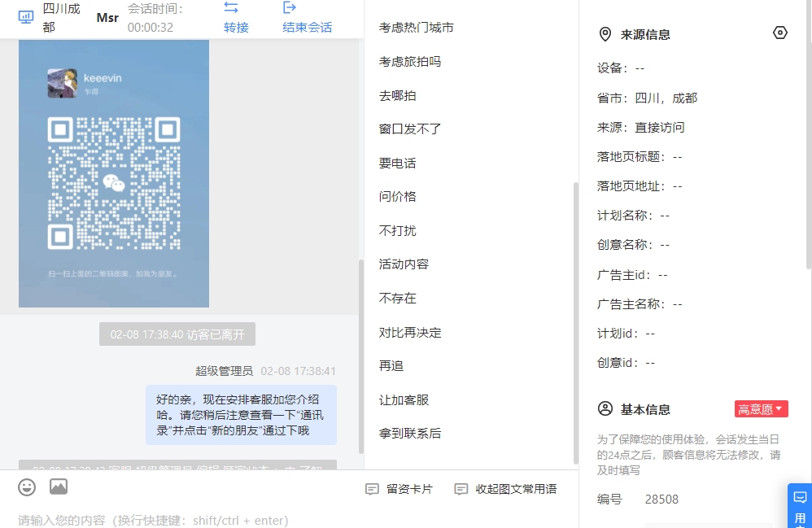Select the quick phrase 不打扰
Image resolution: width=812 pixels, height=528 pixels.
(x=398, y=230)
